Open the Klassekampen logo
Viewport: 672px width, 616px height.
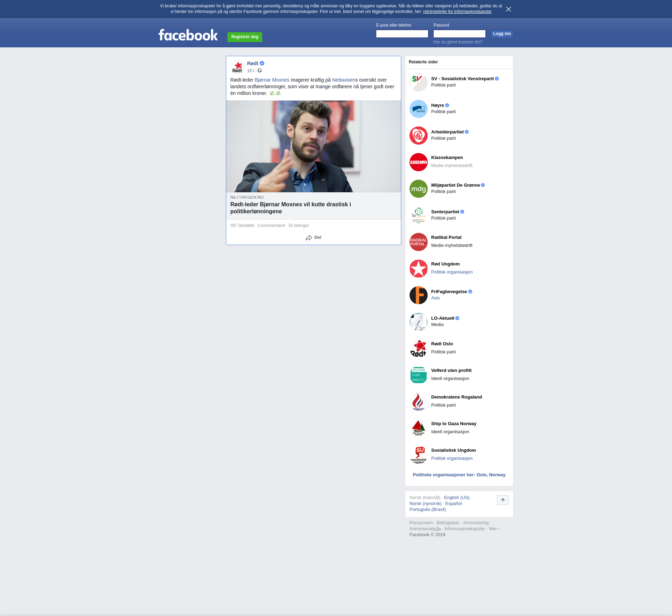tap(419, 162)
